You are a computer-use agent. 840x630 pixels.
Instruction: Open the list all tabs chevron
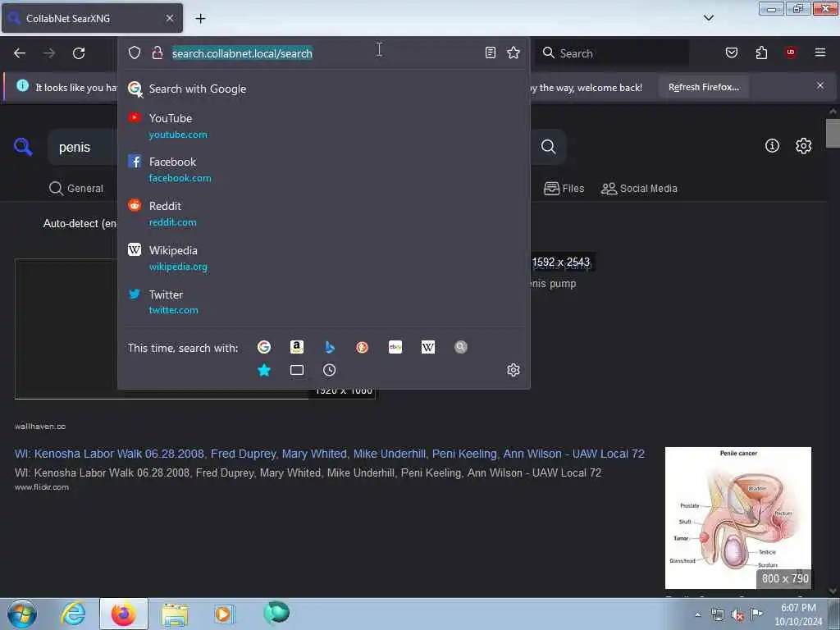coord(708,18)
